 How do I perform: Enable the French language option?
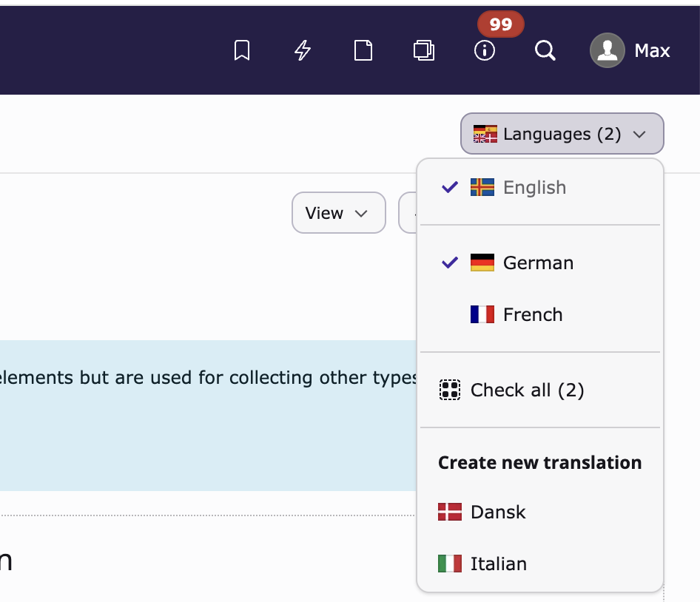(x=533, y=314)
